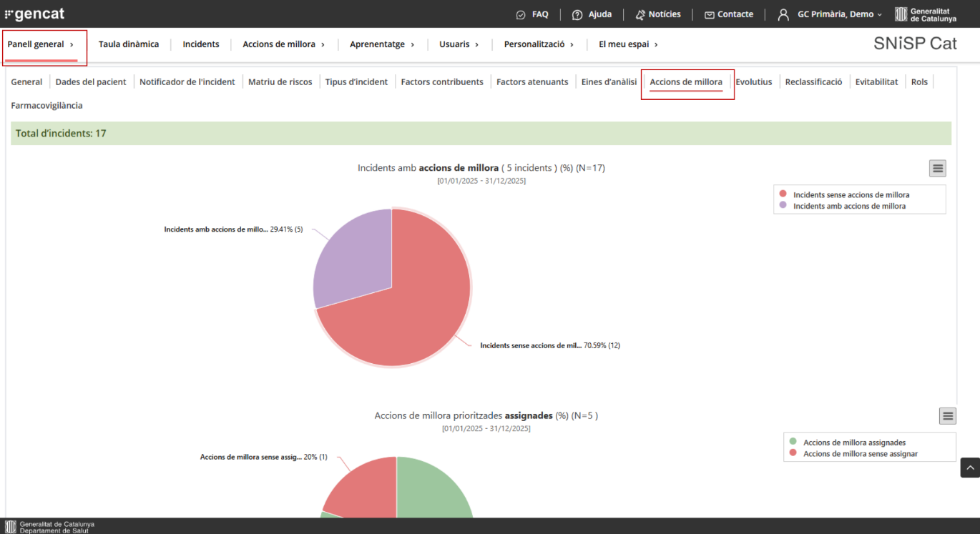980x534 pixels.
Task: Click the 'Total d'incidents: 17' banner text
Action: (x=61, y=133)
